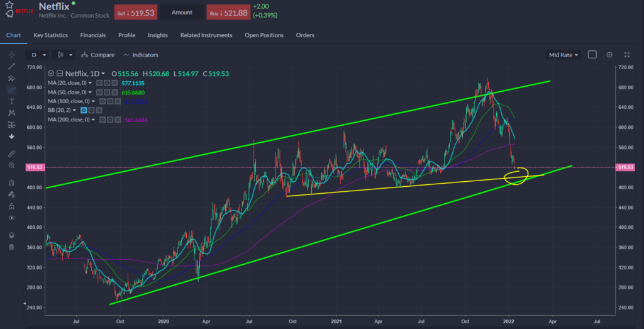The width and height of the screenshot is (644, 329).
Task: Enable the magnet snap mode icon
Action: click(x=11, y=182)
